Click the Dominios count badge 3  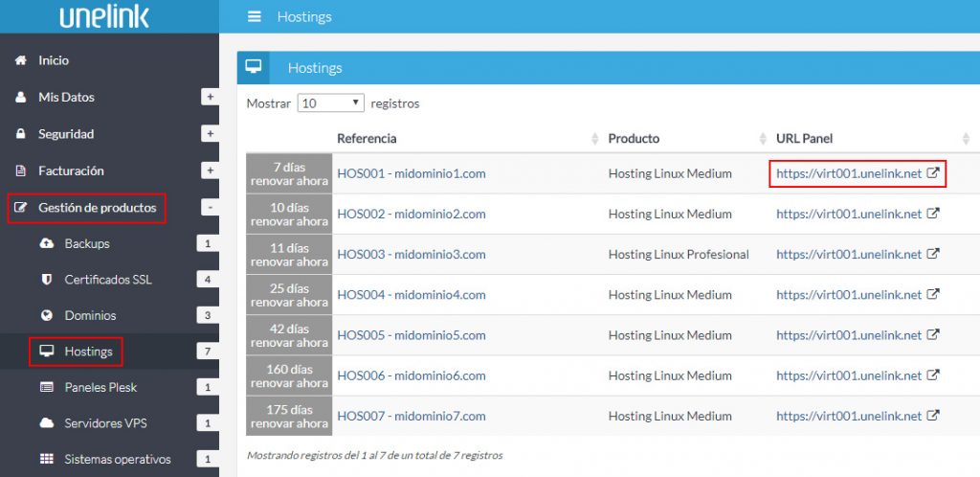click(x=208, y=316)
